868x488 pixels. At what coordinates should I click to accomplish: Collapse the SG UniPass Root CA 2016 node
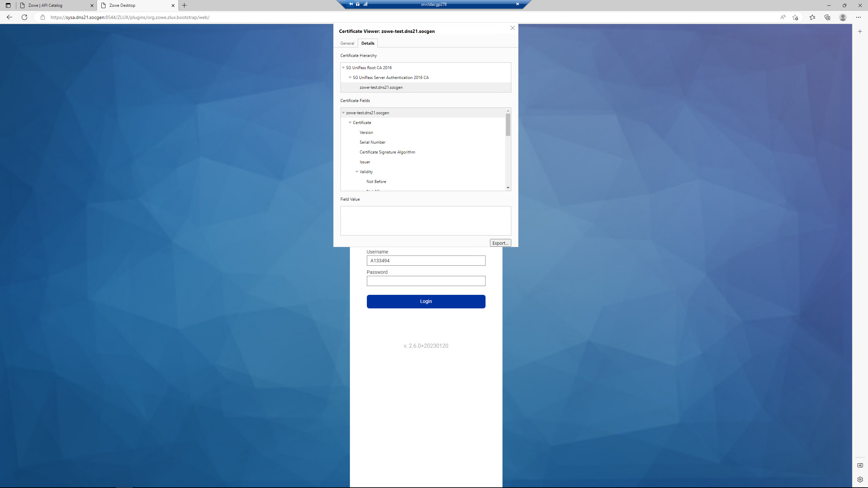tap(343, 67)
